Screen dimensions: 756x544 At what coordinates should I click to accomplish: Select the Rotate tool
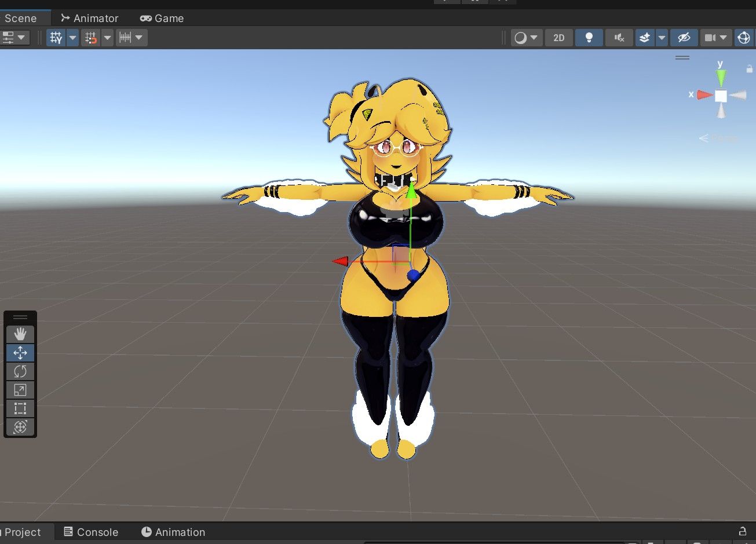click(20, 371)
